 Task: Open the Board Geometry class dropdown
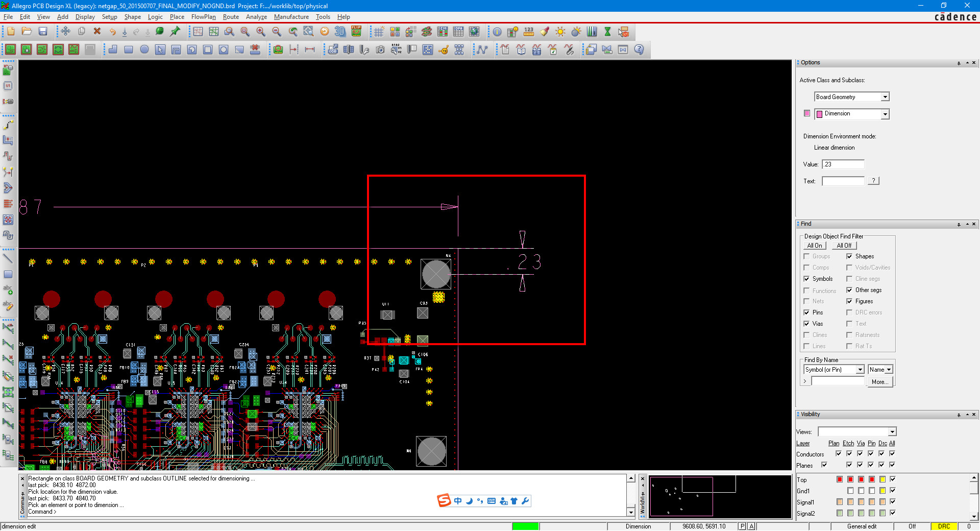click(x=885, y=97)
